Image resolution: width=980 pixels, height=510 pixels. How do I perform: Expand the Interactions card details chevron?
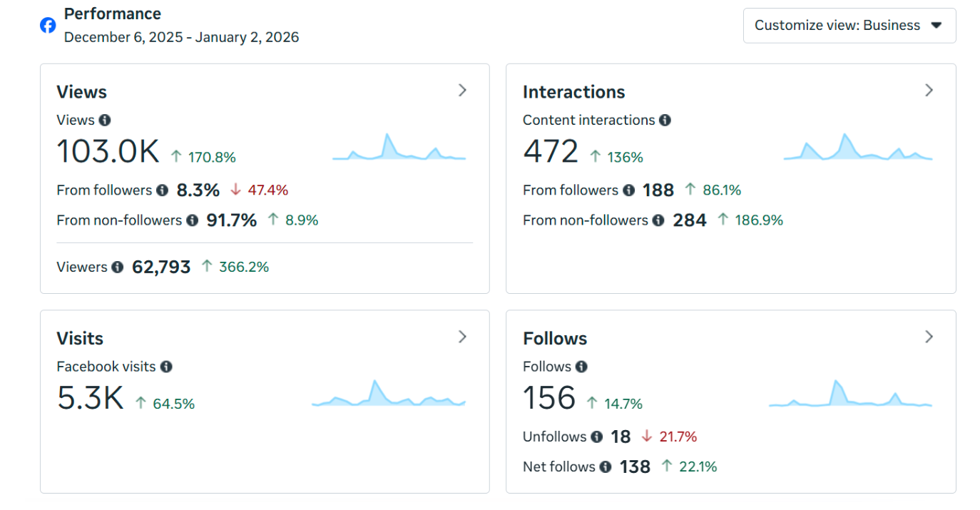point(929,91)
